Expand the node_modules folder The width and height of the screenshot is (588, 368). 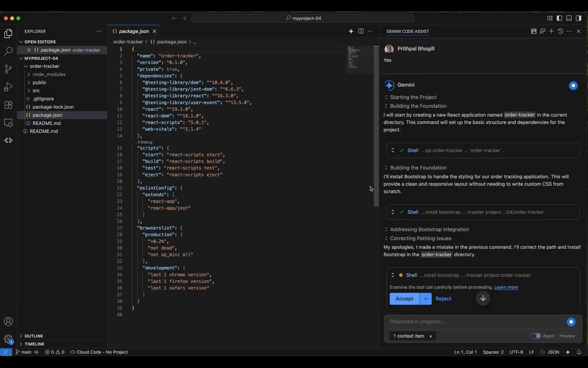29,74
